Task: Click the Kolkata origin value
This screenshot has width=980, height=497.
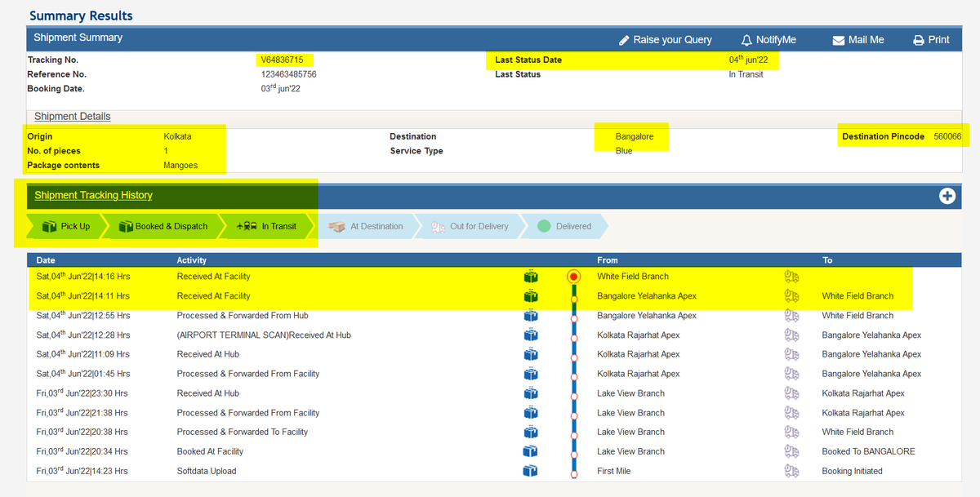Action: tap(177, 136)
